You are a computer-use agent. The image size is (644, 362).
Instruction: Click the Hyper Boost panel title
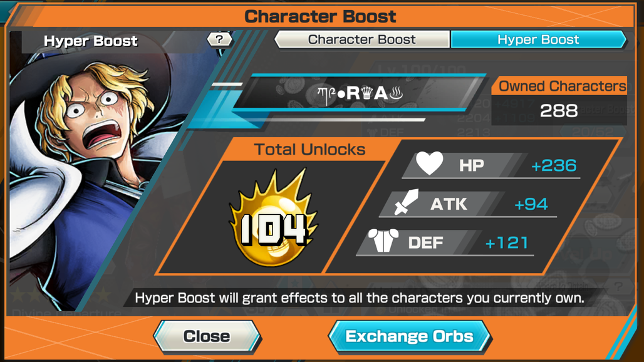[91, 41]
